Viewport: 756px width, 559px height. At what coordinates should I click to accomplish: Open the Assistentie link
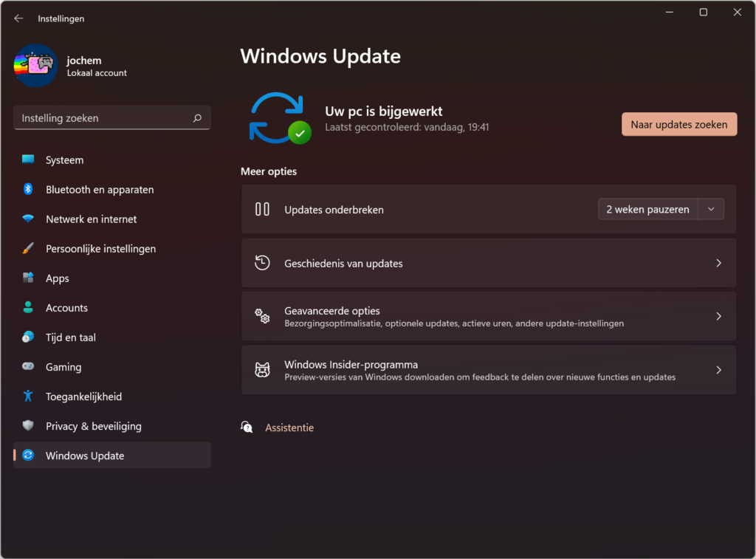click(x=289, y=428)
